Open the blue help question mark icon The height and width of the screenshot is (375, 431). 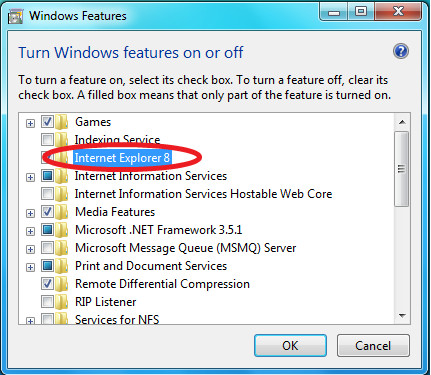tap(401, 51)
